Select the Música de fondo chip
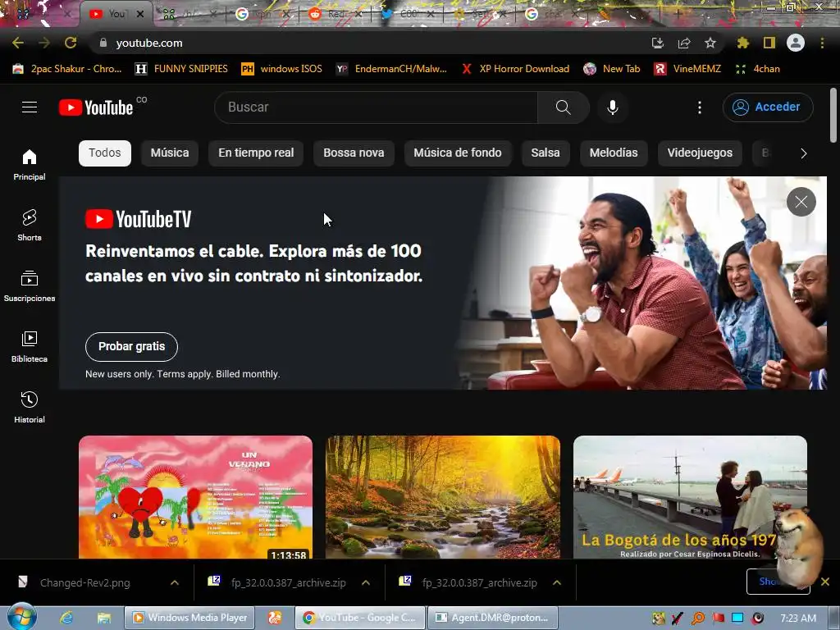 458,153
